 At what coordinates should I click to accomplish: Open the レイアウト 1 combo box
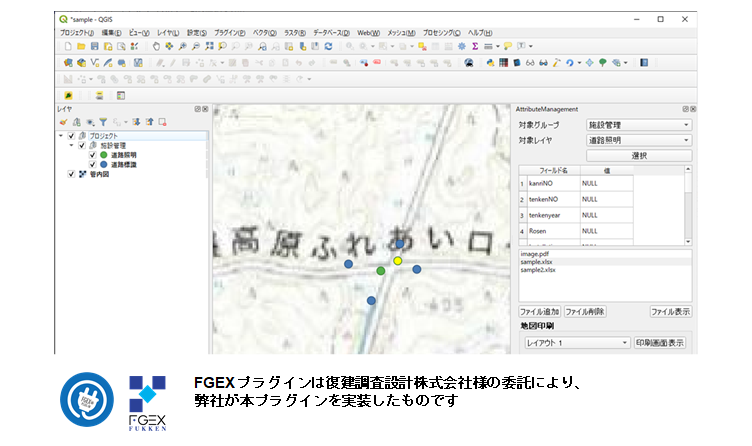point(577,342)
